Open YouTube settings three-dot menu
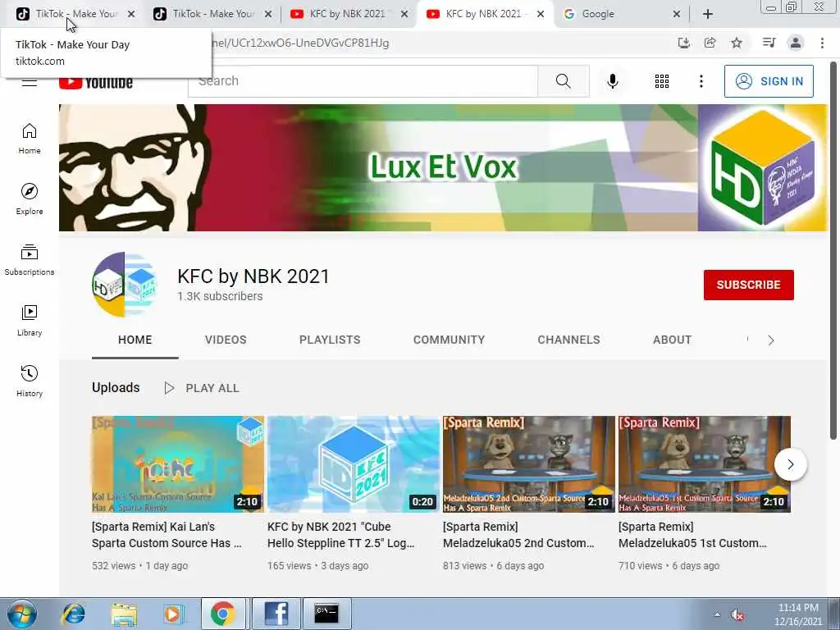This screenshot has height=630, width=840. point(701,81)
